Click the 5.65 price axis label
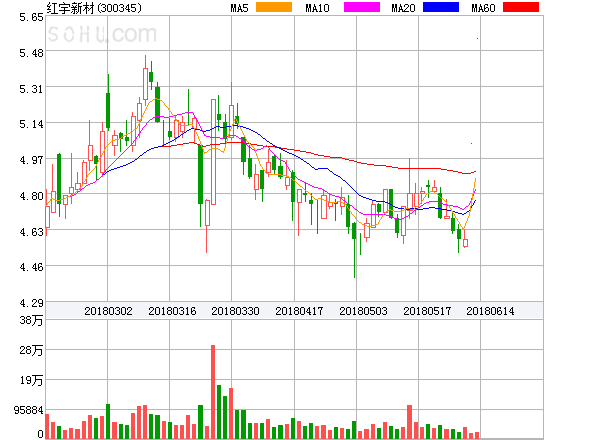Viewport: 600px width, 440px height. pyautogui.click(x=31, y=17)
